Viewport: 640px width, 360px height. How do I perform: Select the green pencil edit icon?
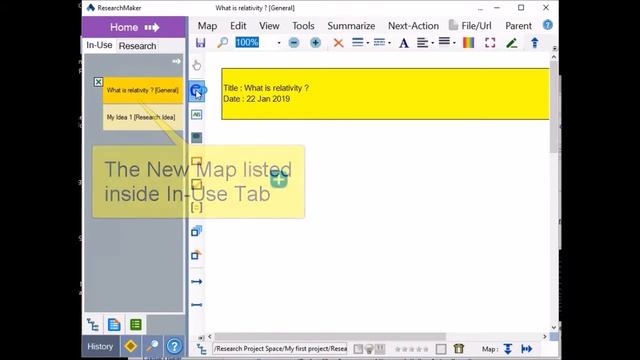click(x=512, y=42)
